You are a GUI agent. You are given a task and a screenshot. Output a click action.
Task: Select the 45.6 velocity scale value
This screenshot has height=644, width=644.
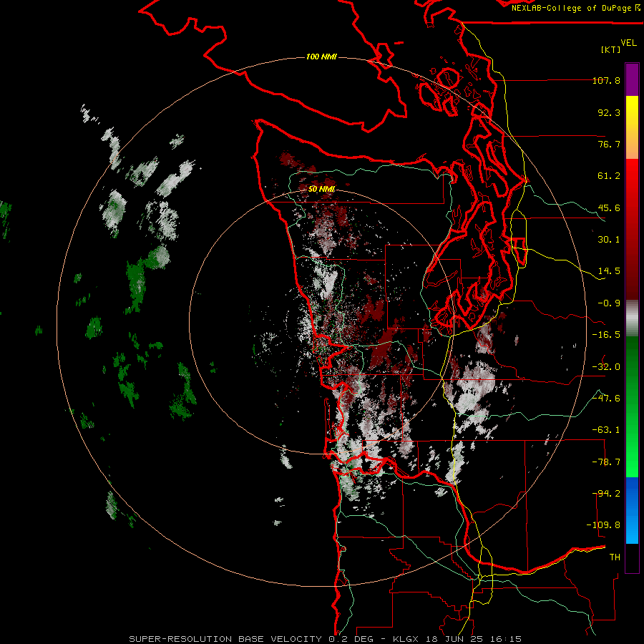pos(609,208)
